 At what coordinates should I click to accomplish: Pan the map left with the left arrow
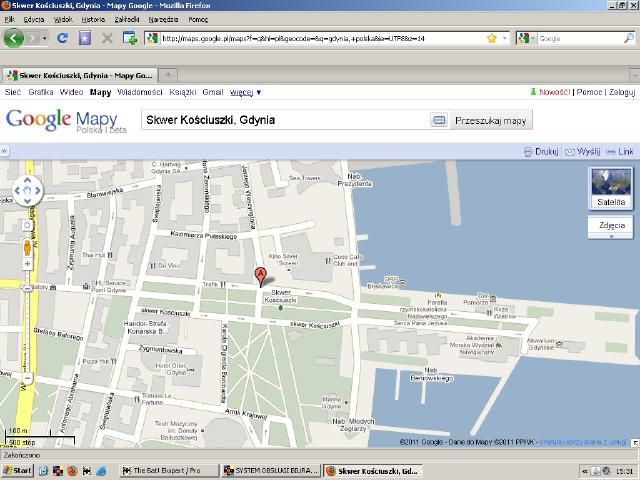pos(17,190)
